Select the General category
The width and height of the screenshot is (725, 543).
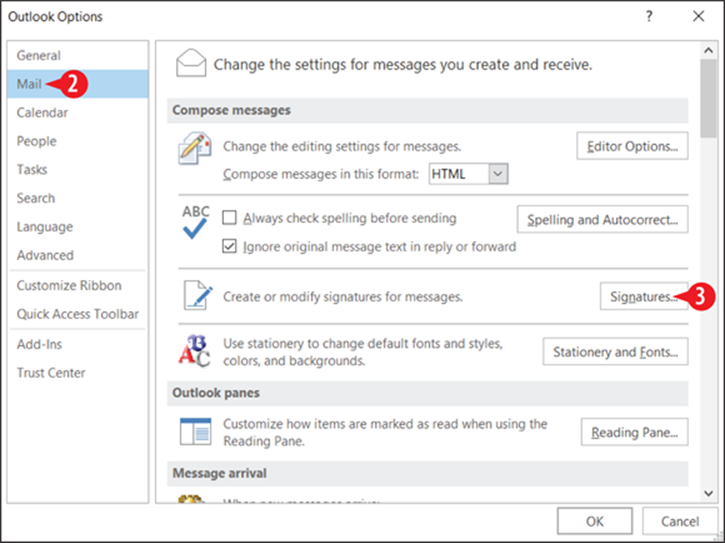pos(78,56)
